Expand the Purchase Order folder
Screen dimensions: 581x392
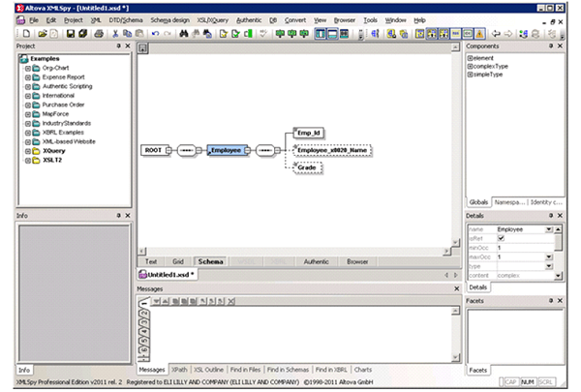click(x=27, y=106)
